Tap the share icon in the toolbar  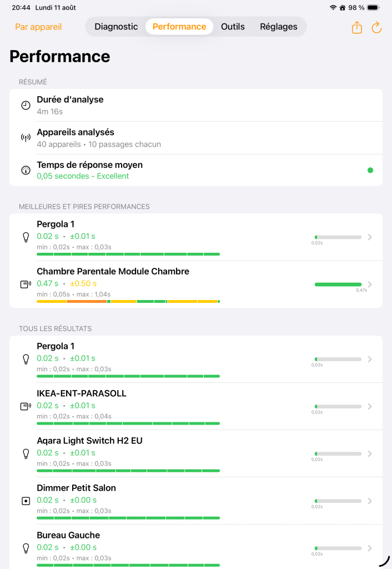(x=357, y=27)
